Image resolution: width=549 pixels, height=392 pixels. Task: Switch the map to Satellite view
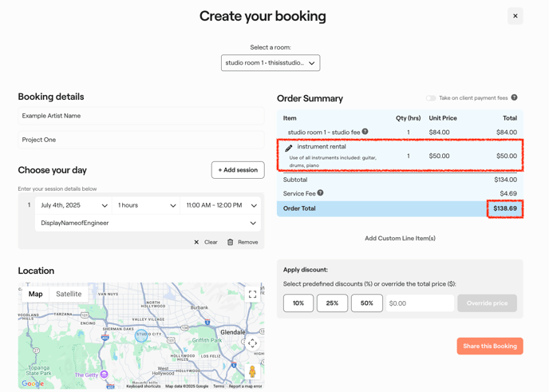pyautogui.click(x=69, y=295)
